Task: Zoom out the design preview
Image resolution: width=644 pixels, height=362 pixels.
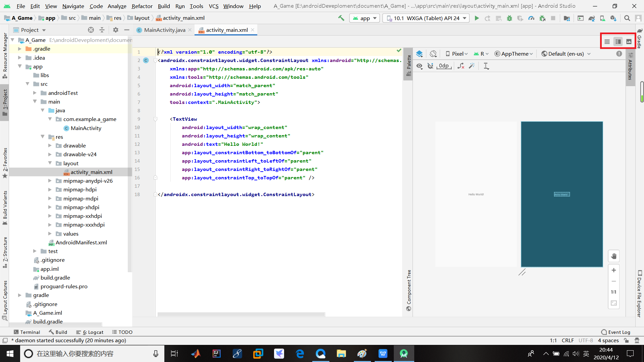Action: pyautogui.click(x=614, y=281)
